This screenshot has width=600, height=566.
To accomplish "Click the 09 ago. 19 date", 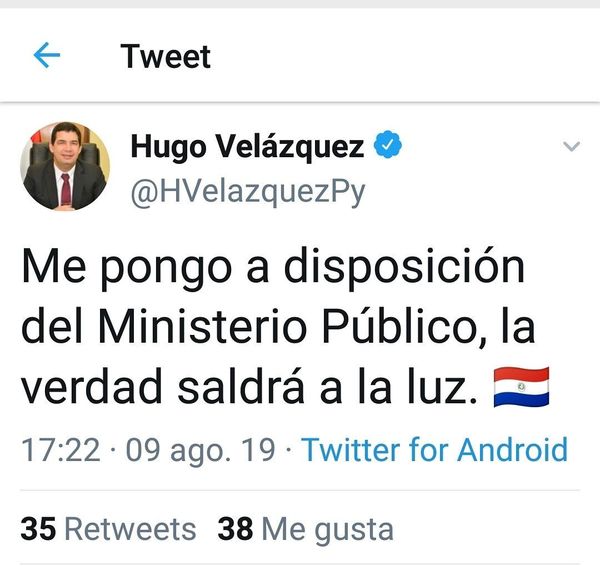I will (x=201, y=451).
